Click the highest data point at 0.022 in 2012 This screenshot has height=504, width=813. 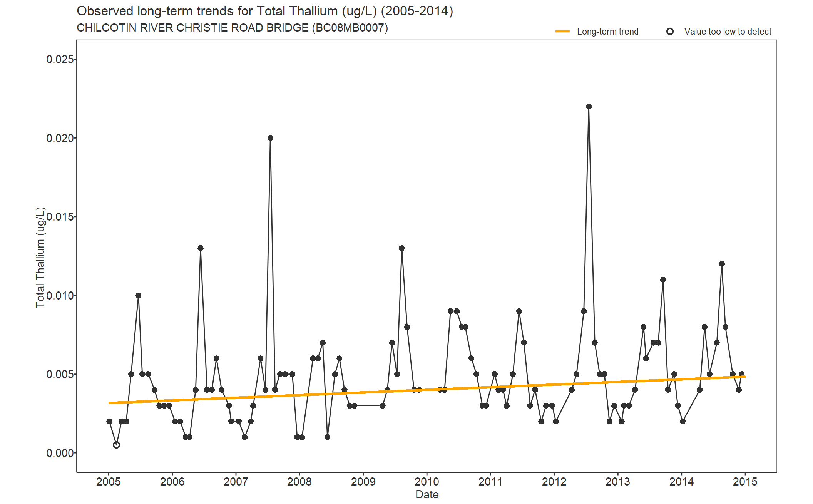589,107
